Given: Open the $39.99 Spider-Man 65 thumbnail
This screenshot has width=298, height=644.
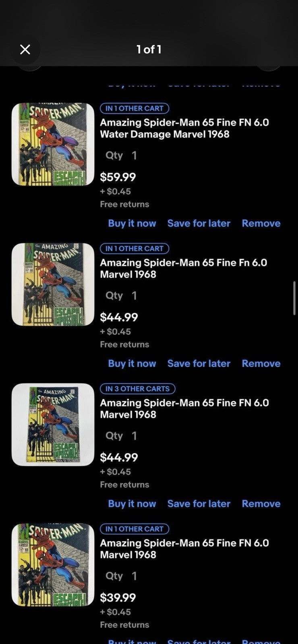Looking at the screenshot, I should 53,565.
